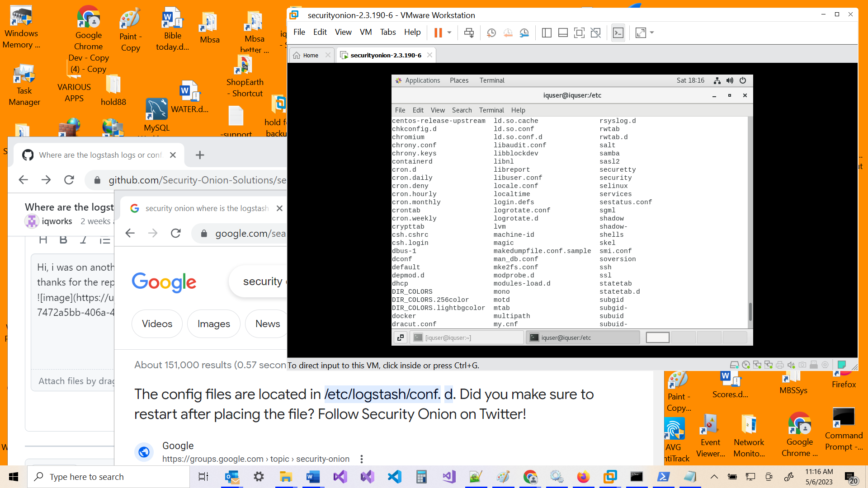Close the 'Where are the logstash logs' tab

pos(173,155)
